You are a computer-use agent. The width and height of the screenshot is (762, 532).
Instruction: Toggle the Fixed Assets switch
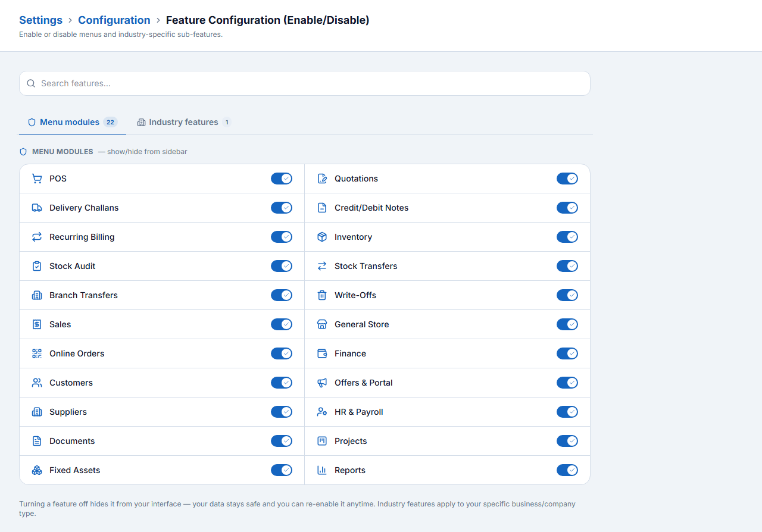click(x=282, y=470)
